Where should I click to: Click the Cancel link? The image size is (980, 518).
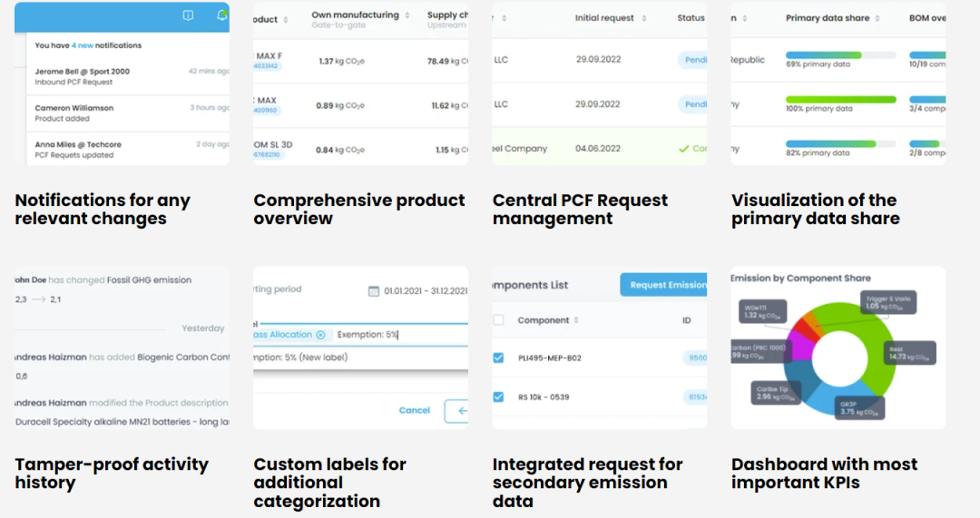click(415, 411)
